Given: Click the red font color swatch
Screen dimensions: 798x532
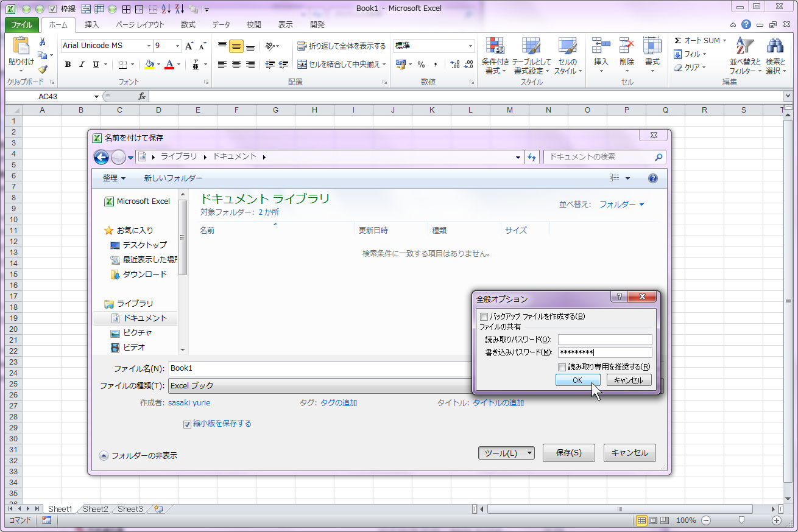Looking at the screenshot, I should pyautogui.click(x=169, y=65).
